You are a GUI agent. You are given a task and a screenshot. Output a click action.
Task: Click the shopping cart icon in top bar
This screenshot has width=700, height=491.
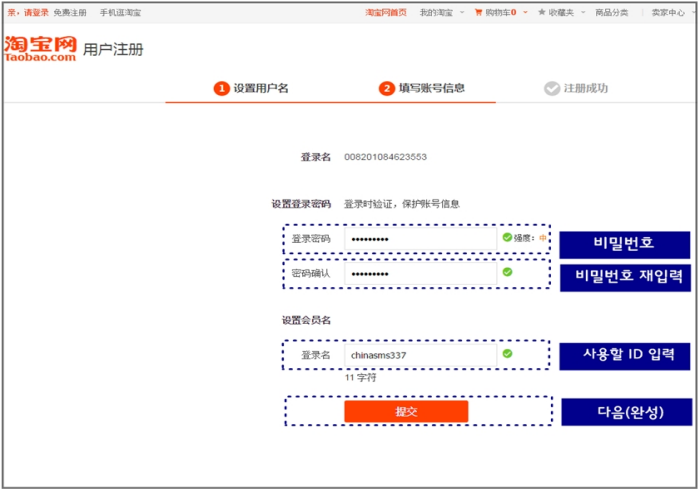477,12
